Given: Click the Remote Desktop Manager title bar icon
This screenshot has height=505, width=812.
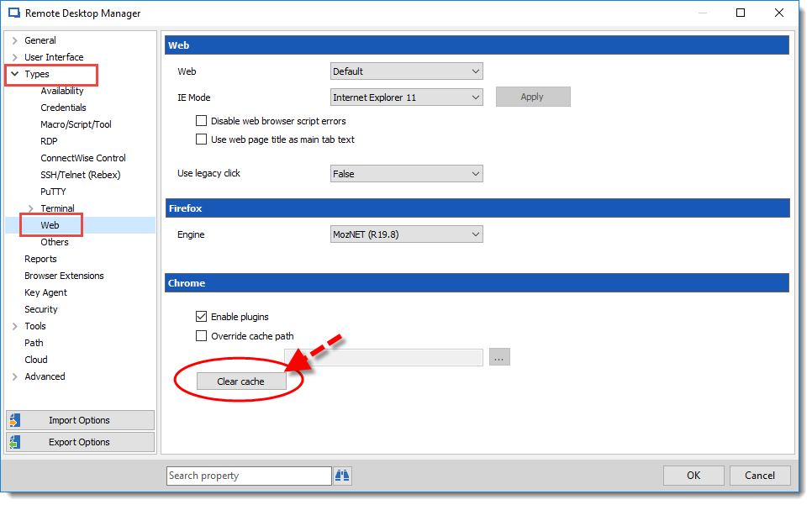Looking at the screenshot, I should (x=13, y=13).
